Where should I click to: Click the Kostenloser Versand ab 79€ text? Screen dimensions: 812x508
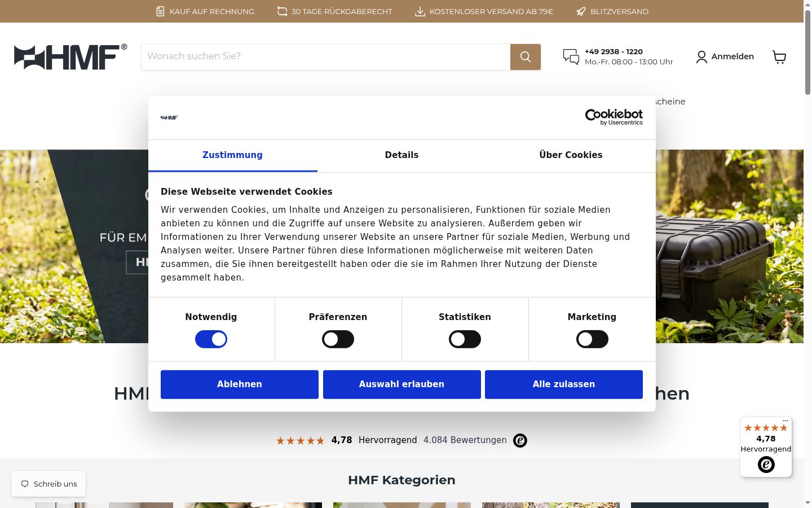click(x=491, y=11)
